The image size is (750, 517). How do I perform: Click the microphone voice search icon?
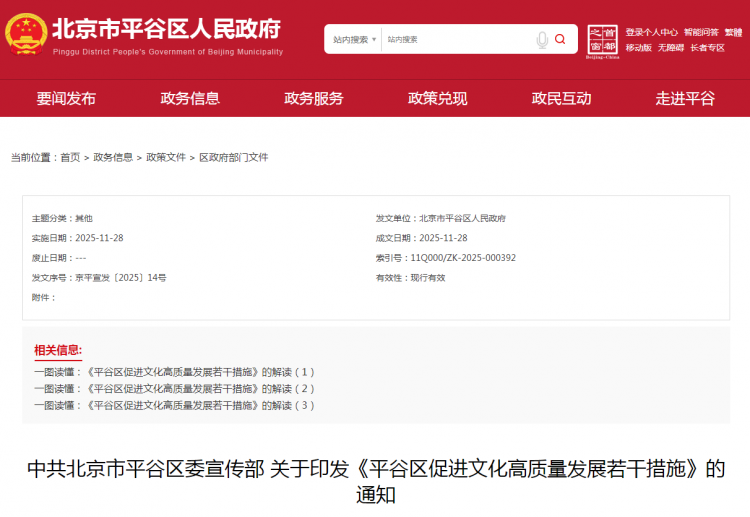click(541, 40)
